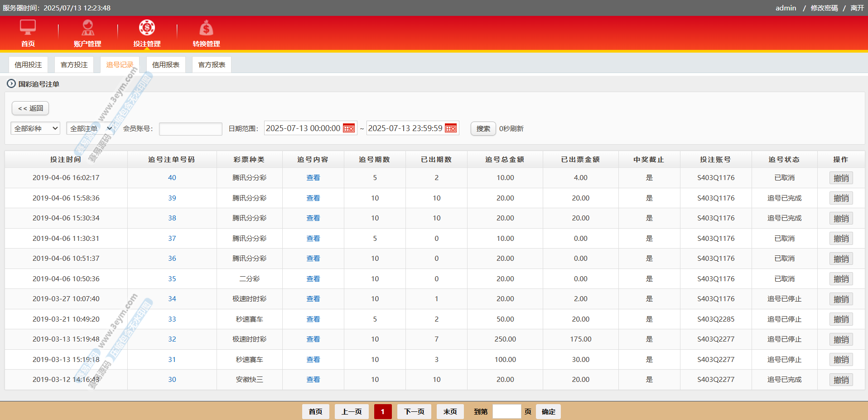Focus the 会员账号 input field
Screen dimensions: 868x420
[190, 129]
